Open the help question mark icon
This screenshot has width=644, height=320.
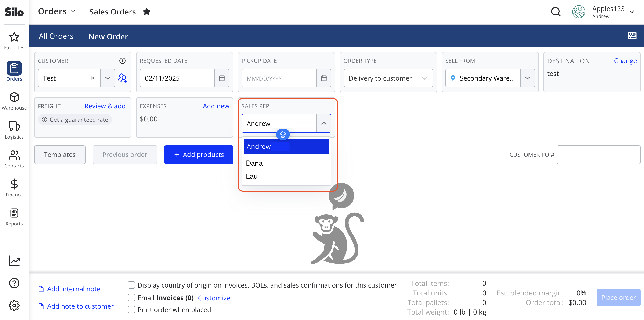(14, 283)
